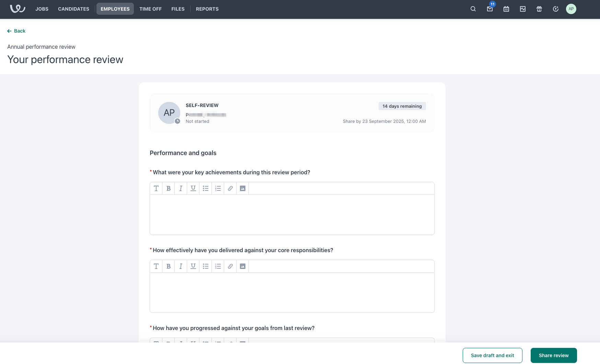This screenshot has width=600, height=364.
Task: Open the search icon in top bar
Action: (x=473, y=9)
